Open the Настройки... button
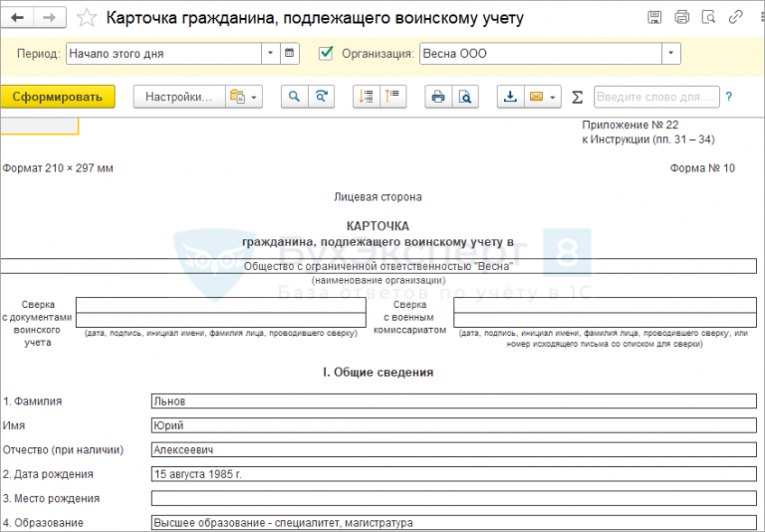This screenshot has height=532, width=765. point(178,97)
